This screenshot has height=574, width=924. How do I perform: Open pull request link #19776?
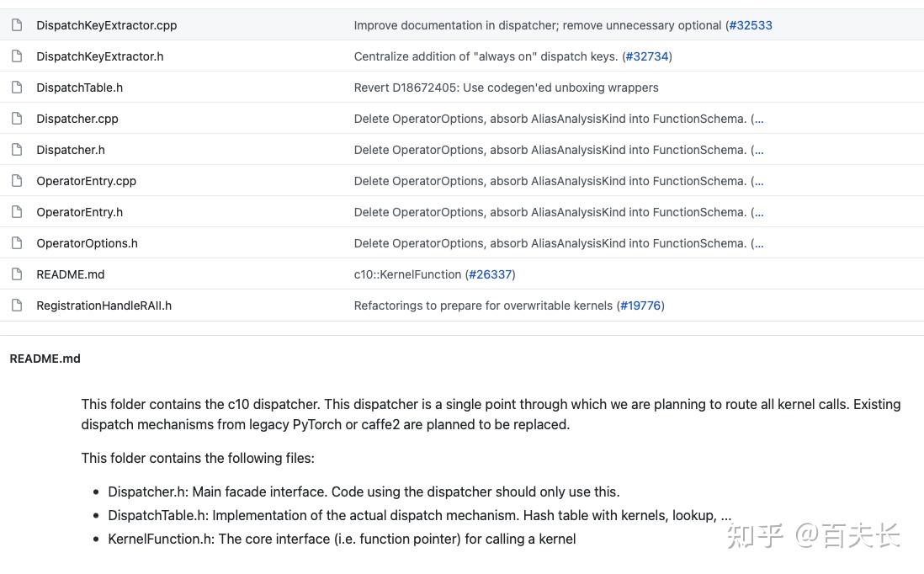coord(641,306)
